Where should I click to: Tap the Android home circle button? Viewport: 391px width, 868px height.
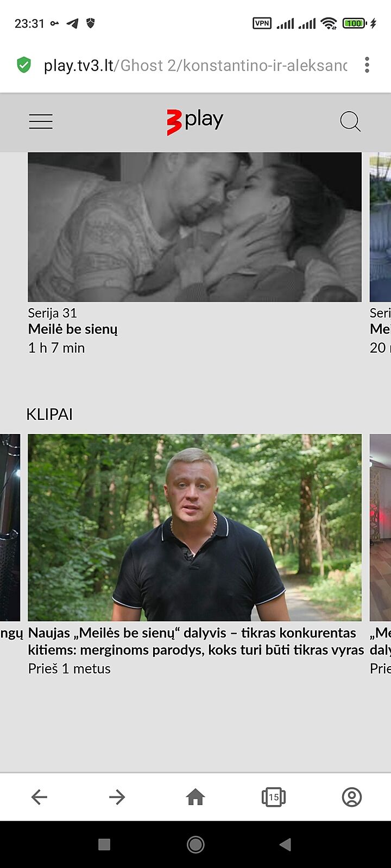195,844
